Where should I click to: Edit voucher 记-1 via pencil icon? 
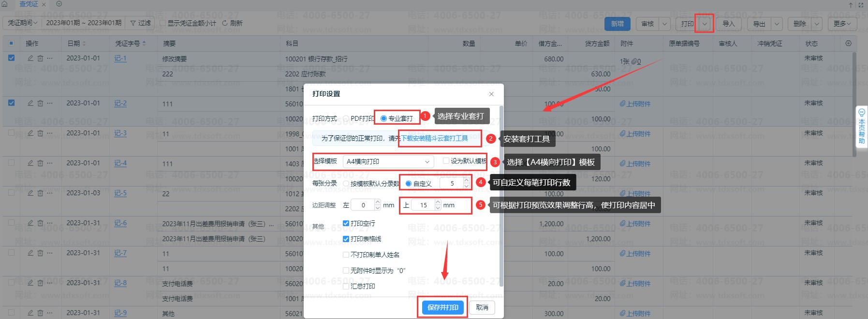pyautogui.click(x=30, y=58)
